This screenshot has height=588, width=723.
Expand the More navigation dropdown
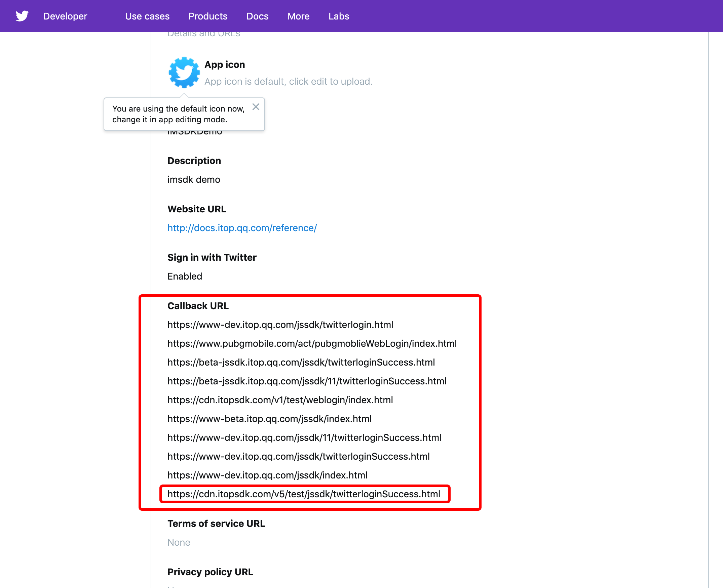(298, 16)
